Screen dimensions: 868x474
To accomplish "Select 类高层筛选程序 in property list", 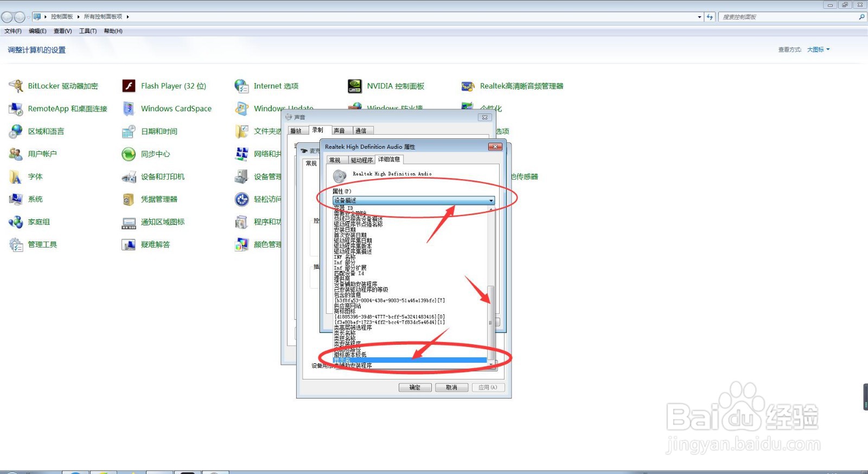I will (353, 327).
